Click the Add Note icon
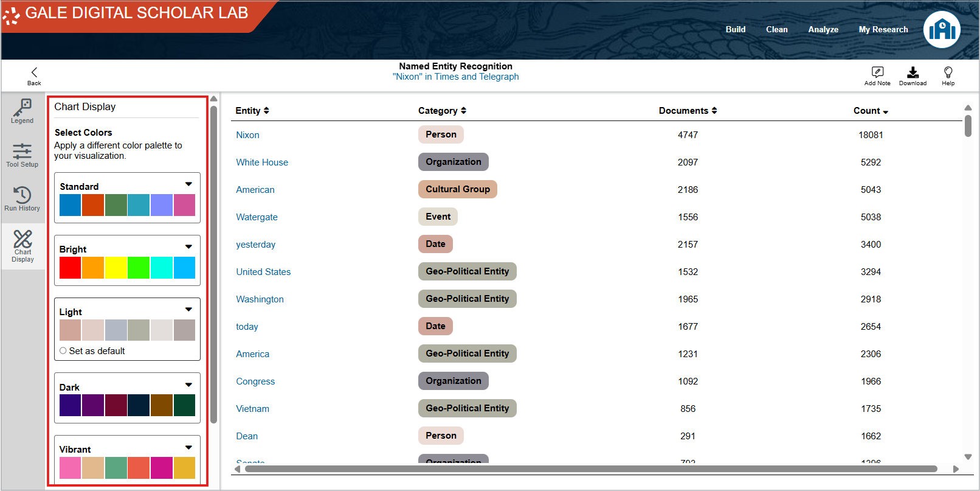 [x=877, y=72]
